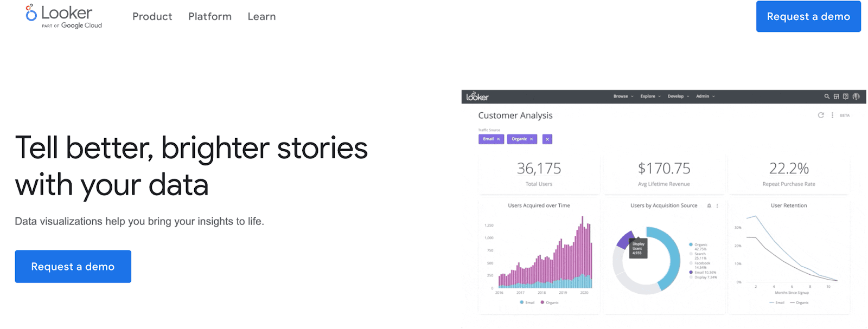Click the top-right Request a demo button
Image resolution: width=868 pixels, height=329 pixels.
point(808,16)
